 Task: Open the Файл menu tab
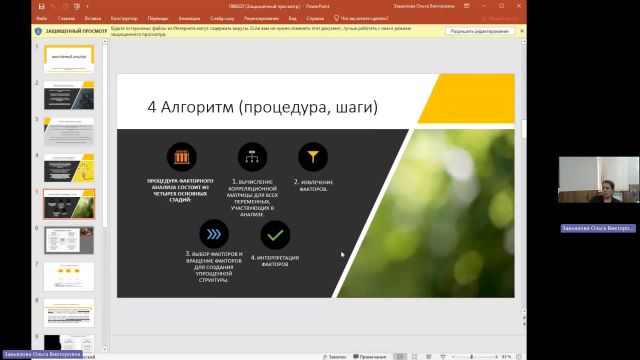click(x=41, y=18)
